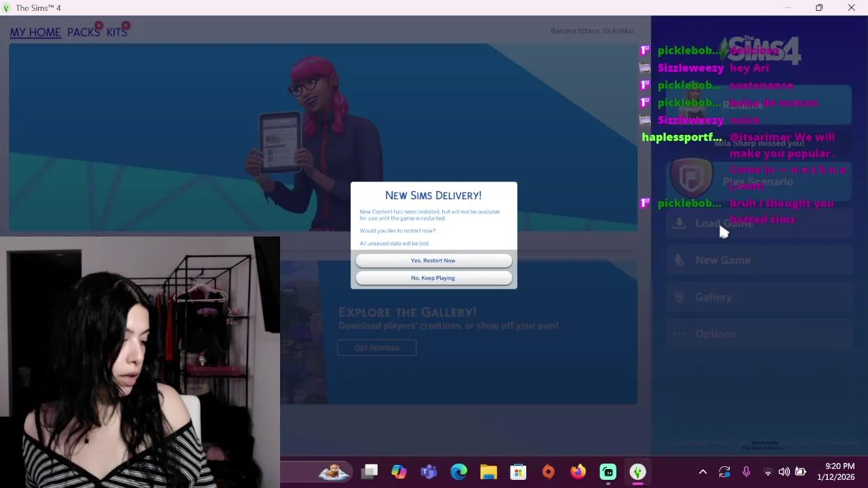Select Load Game from the main menu

pos(759,223)
